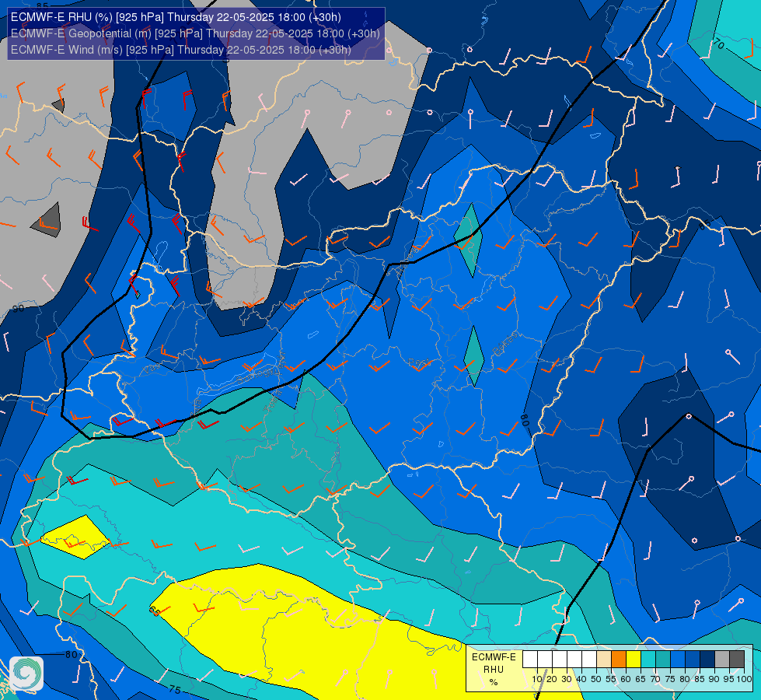Click the 75 contour label on the map

point(175,689)
